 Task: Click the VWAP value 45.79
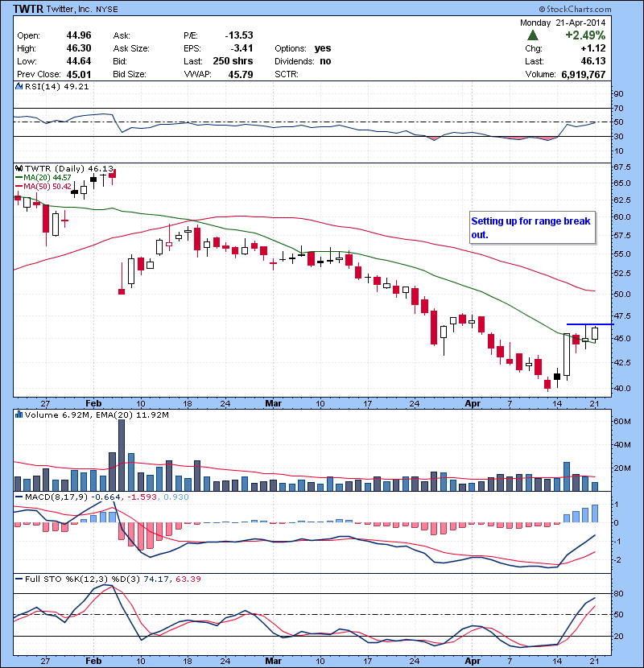[x=241, y=75]
